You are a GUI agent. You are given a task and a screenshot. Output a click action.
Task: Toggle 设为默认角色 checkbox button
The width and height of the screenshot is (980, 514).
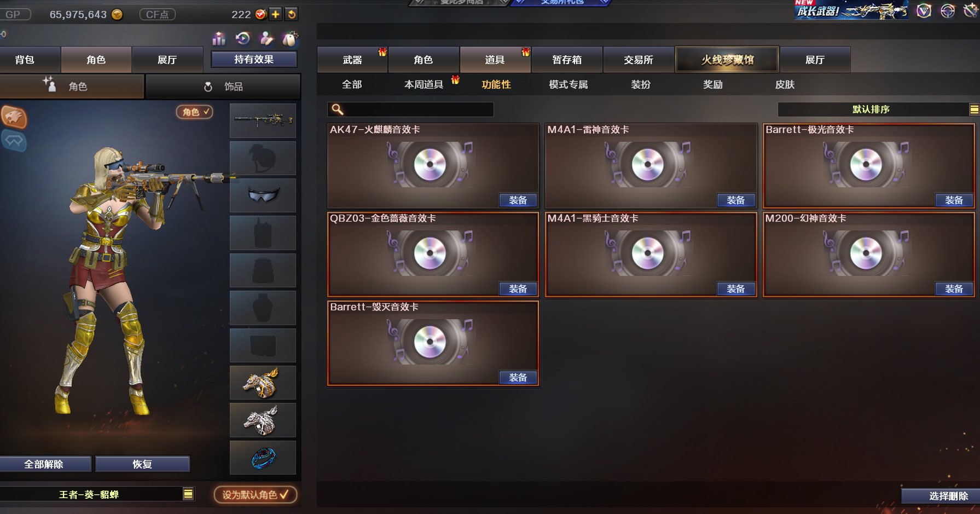256,495
